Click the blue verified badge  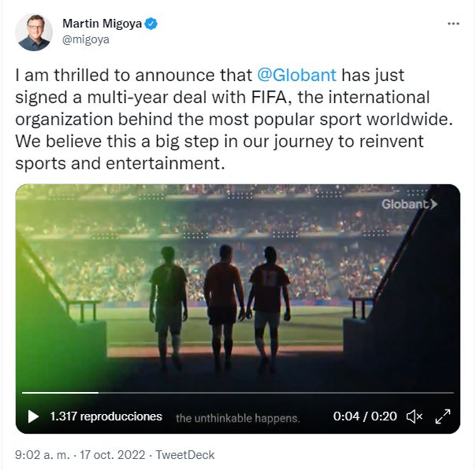[151, 24]
